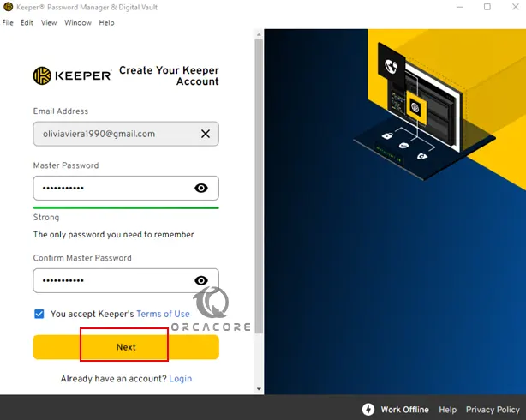
Task: Click the Work Offline lightning bolt icon
Action: [368, 409]
